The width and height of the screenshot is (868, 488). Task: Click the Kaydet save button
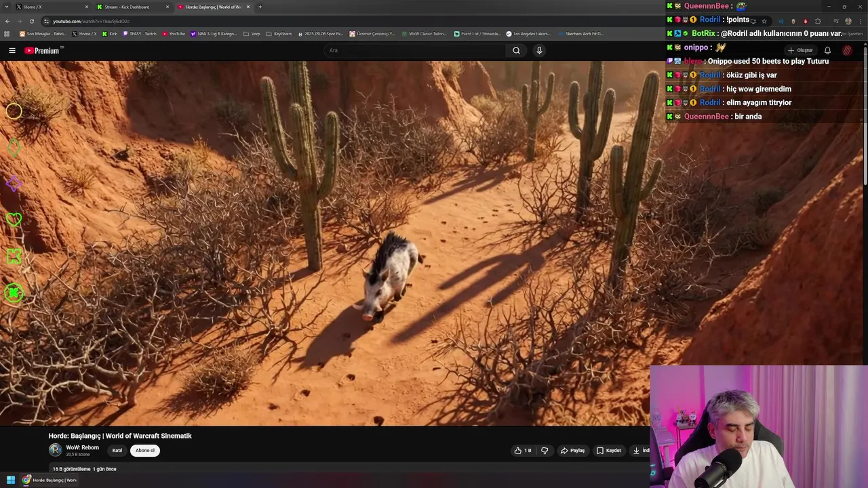pos(609,450)
